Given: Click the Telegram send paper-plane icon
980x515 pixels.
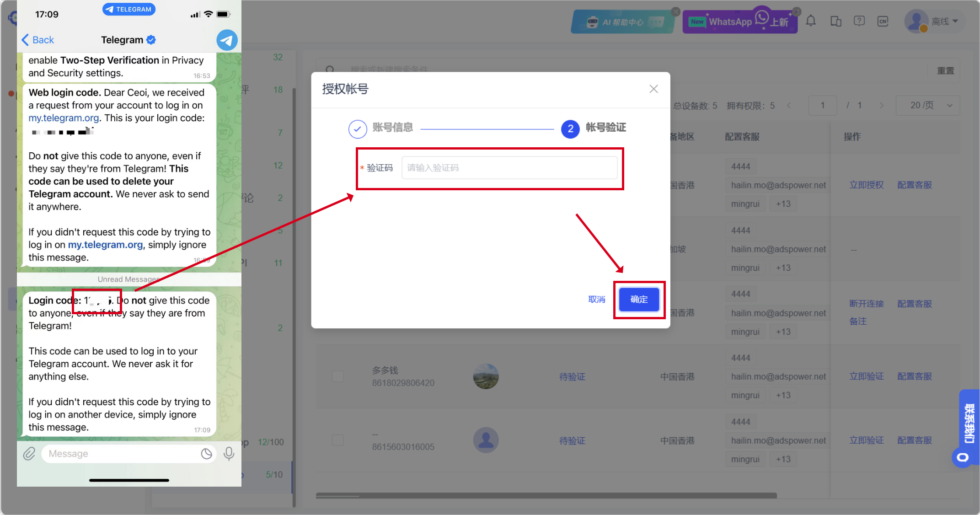Looking at the screenshot, I should 226,40.
